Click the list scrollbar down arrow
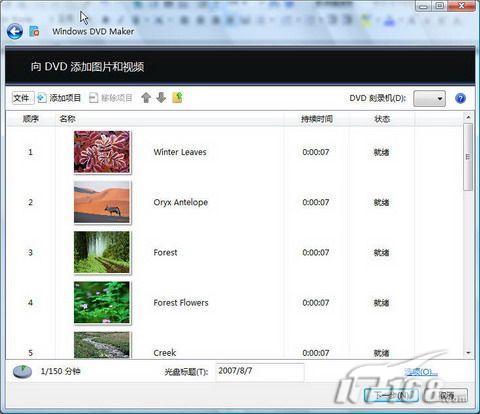 coord(468,353)
